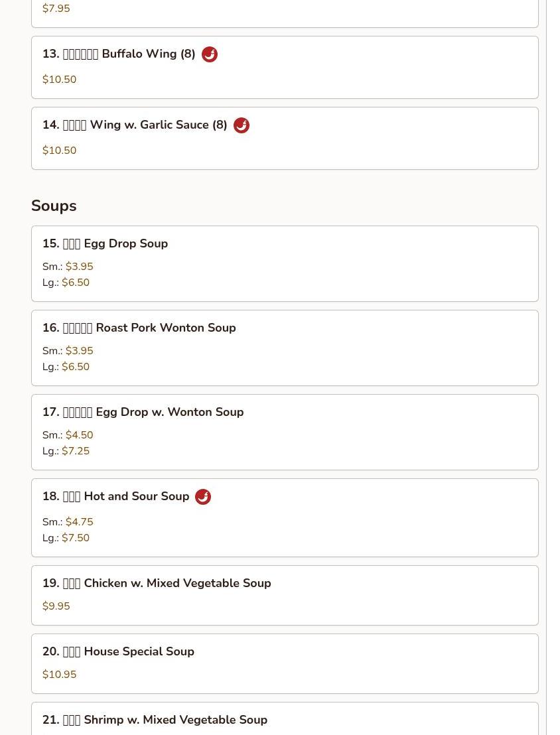The image size is (560, 735).
Task: Click House Special Soup price $10.95
Action: click(60, 675)
